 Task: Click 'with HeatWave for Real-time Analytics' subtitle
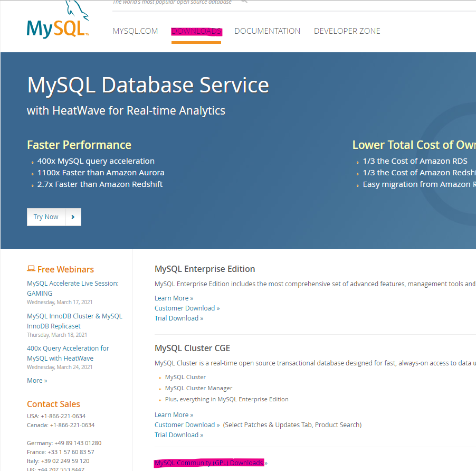coord(126,111)
